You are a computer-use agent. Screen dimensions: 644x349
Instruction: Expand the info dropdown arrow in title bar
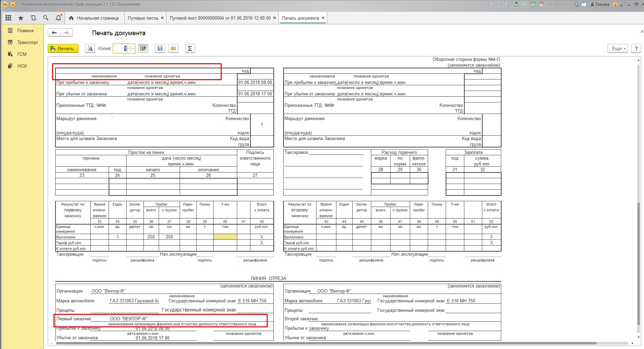(x=622, y=4)
